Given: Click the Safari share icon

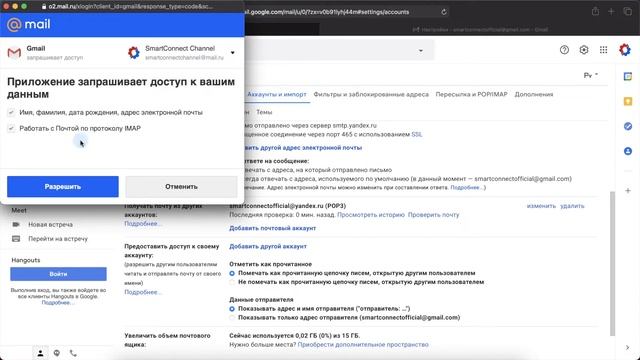Looking at the screenshot, I should [x=596, y=12].
